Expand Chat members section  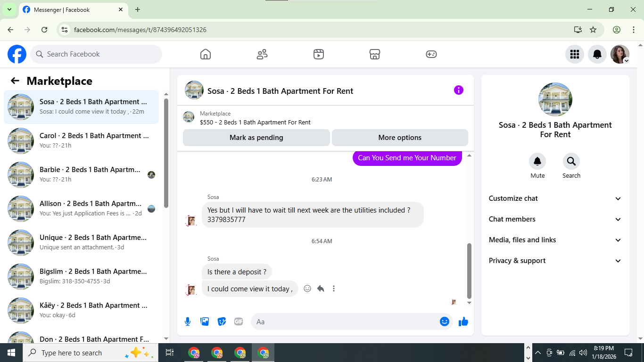point(555,219)
